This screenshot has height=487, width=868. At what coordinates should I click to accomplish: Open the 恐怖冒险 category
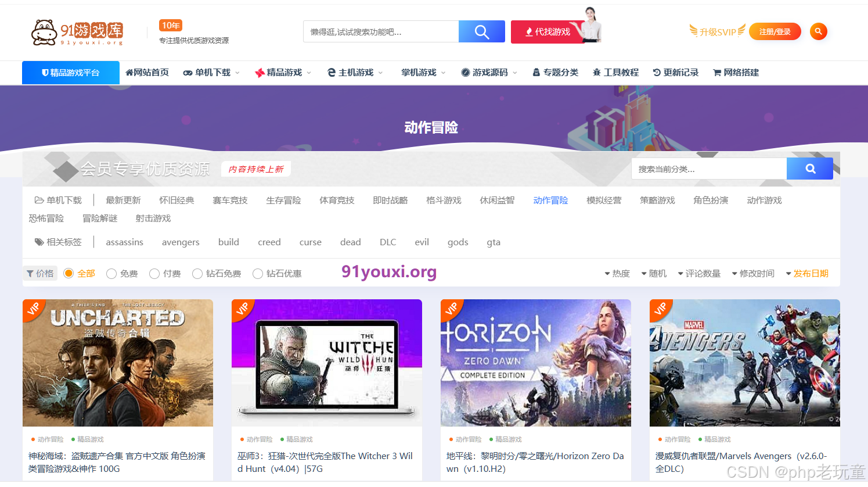pyautogui.click(x=46, y=218)
